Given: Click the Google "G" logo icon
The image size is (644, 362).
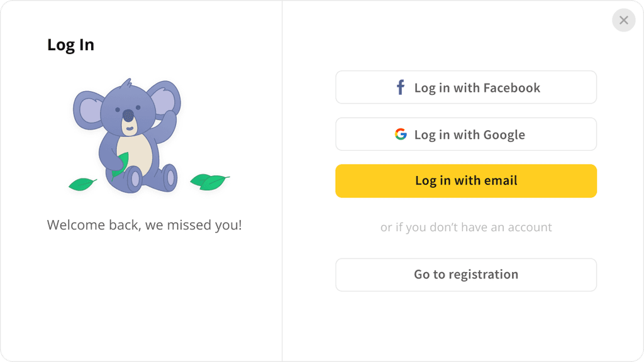Looking at the screenshot, I should pyautogui.click(x=401, y=134).
